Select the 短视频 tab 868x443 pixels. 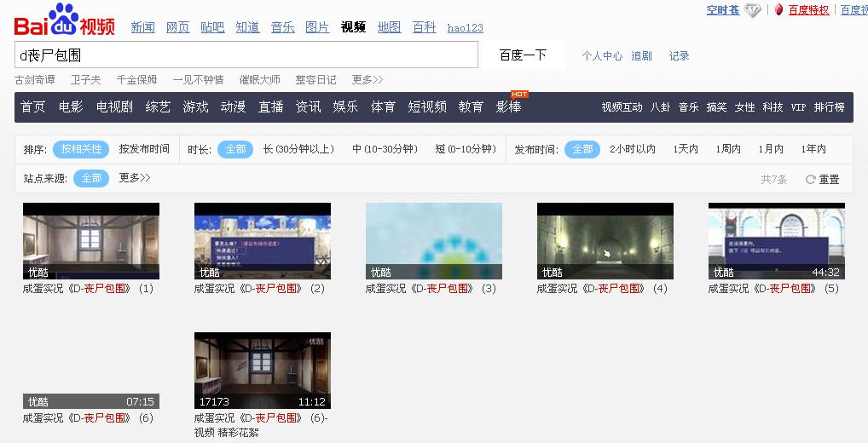tap(427, 106)
